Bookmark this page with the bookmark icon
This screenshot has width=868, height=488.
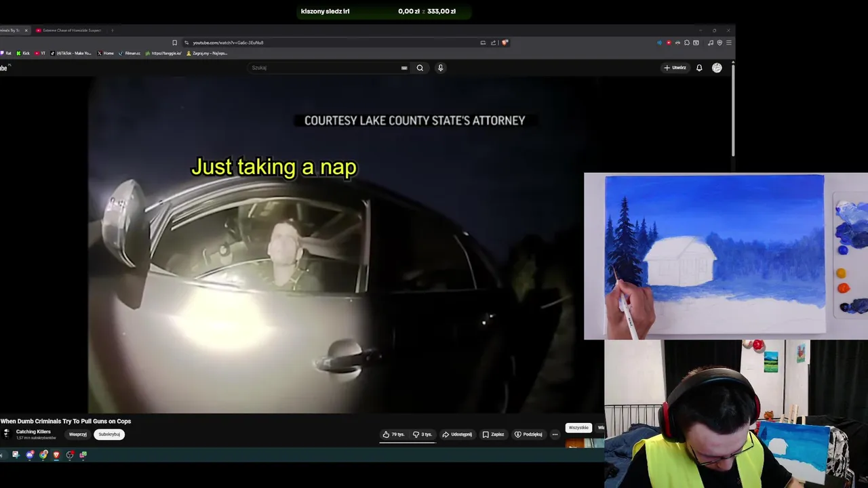[x=174, y=43]
